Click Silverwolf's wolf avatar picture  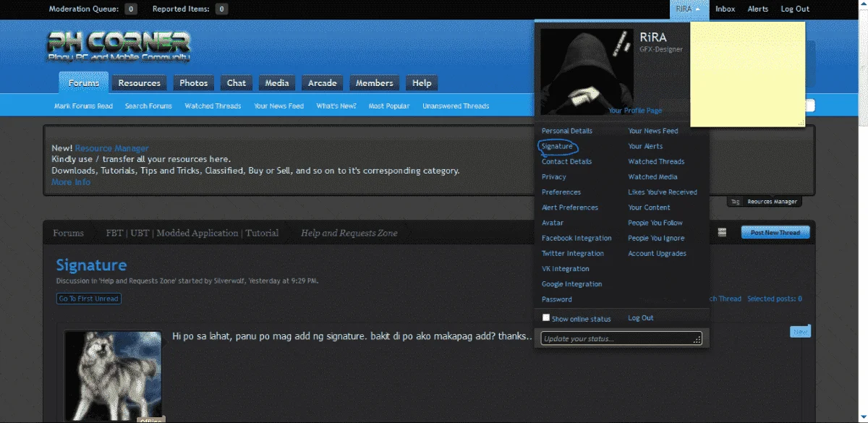[x=114, y=375]
